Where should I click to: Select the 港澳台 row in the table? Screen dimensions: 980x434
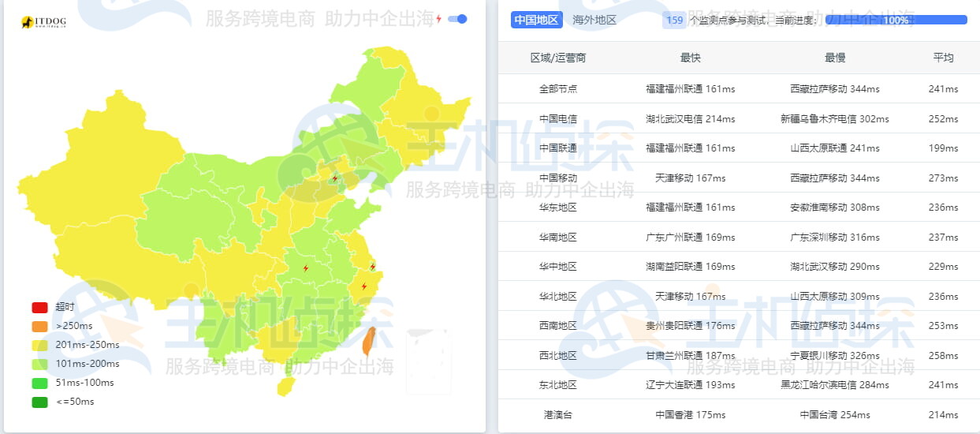tap(738, 414)
